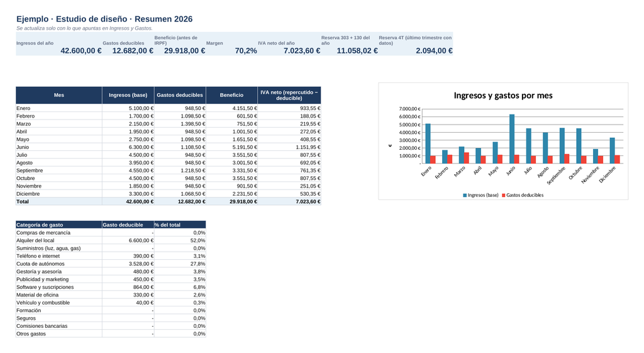This screenshot has width=644, height=353.
Task: Click 'Software y suscripciones' amount 864,00 €
Action: pyautogui.click(x=128, y=288)
